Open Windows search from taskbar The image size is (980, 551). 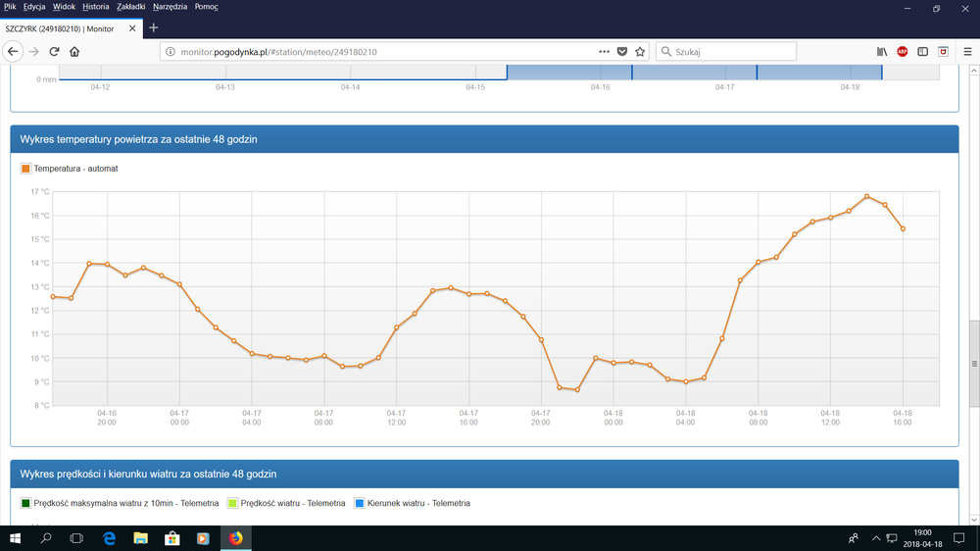46,538
